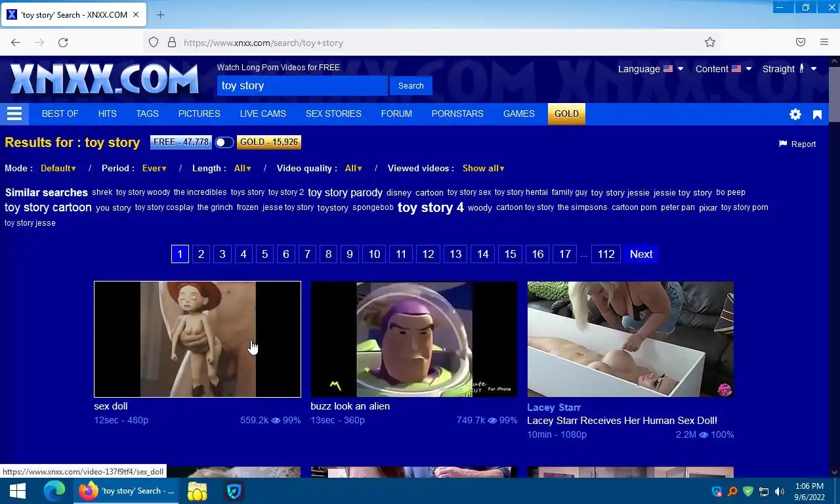Open the Straight orientation dropdown
The image size is (840, 504).
pyautogui.click(x=789, y=69)
